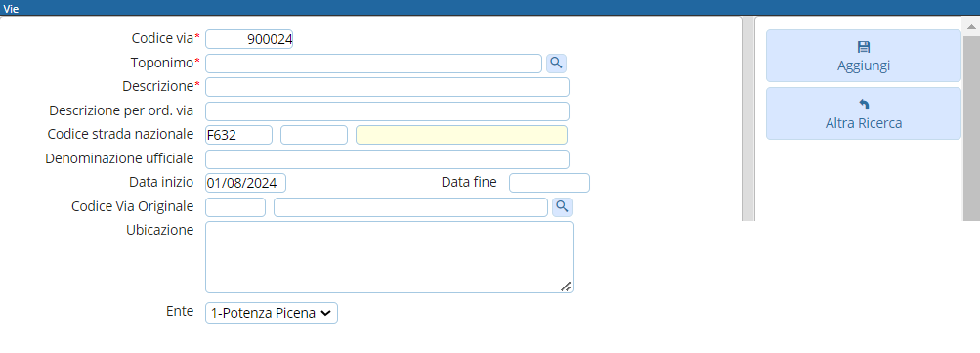Click into the Toponimo text field
Viewport: 980px width, 353px height.
374,64
